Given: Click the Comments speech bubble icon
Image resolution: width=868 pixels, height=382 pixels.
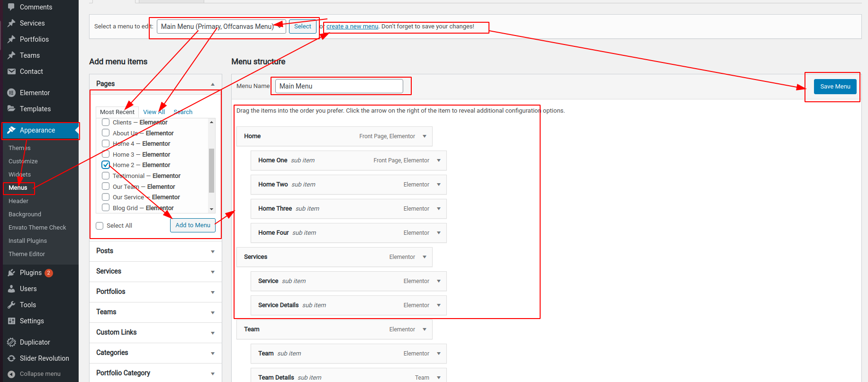Looking at the screenshot, I should (11, 7).
